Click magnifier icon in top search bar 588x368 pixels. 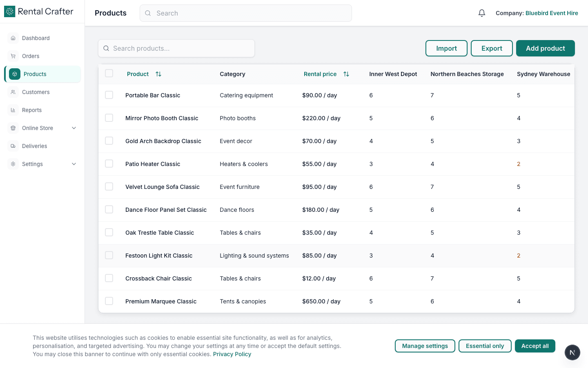click(148, 13)
